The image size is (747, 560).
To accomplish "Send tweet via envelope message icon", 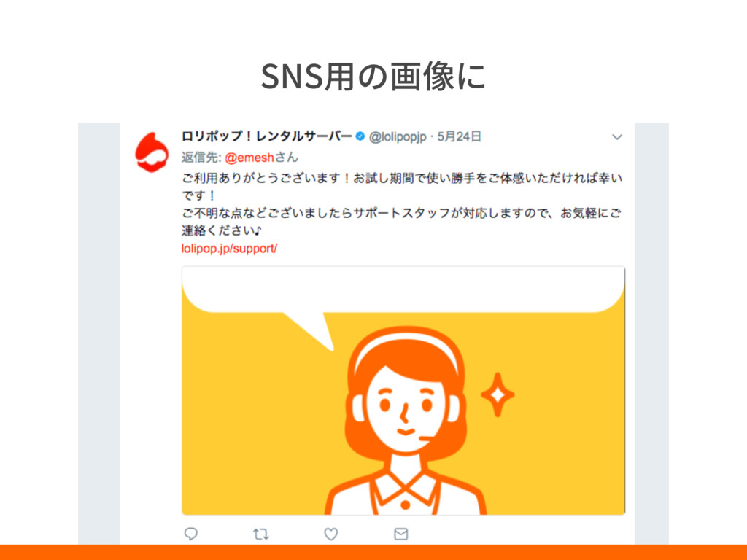I will click(400, 534).
